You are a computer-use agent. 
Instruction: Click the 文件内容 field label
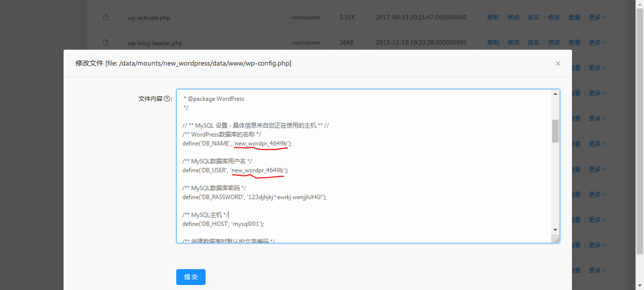pos(150,99)
